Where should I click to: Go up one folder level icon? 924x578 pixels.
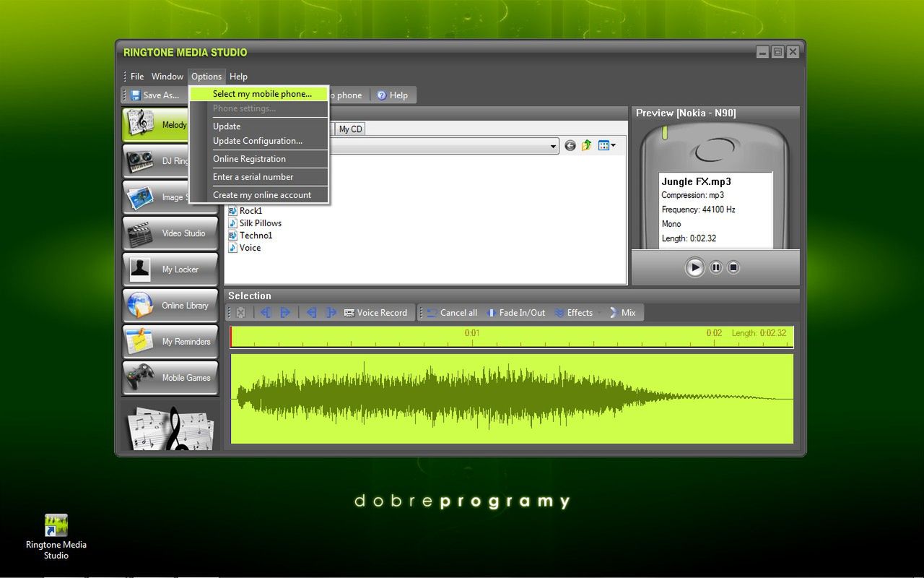tap(587, 146)
